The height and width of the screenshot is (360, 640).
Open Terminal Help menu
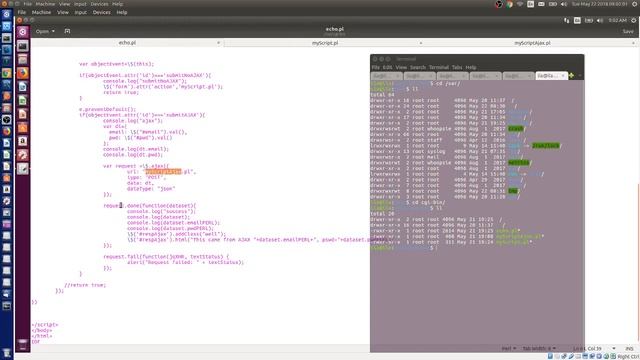pyautogui.click(x=471, y=67)
